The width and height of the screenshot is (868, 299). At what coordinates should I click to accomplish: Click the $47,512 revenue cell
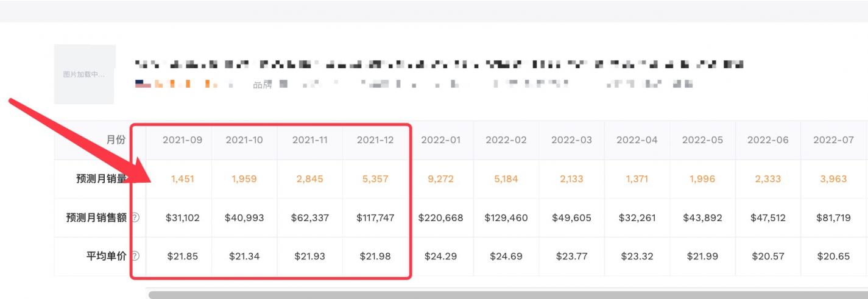coord(768,217)
